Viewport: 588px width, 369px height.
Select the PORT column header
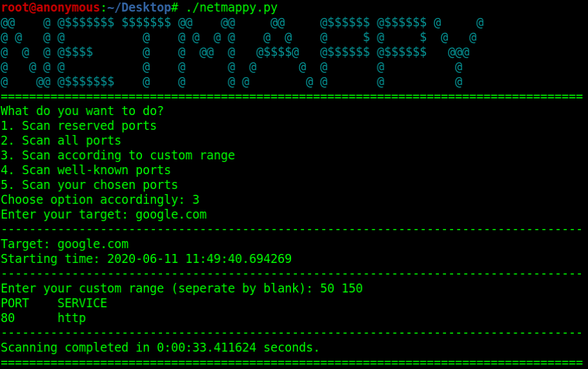15,303
